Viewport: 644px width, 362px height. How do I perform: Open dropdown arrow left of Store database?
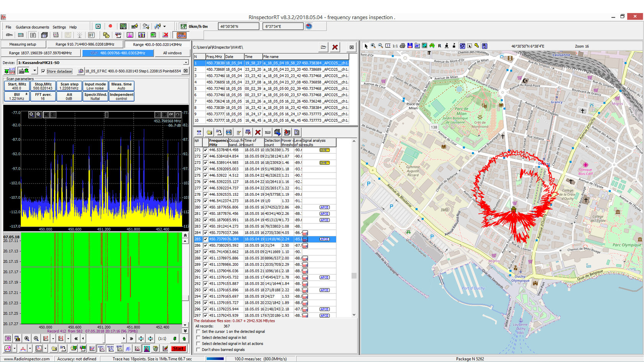pos(34,71)
